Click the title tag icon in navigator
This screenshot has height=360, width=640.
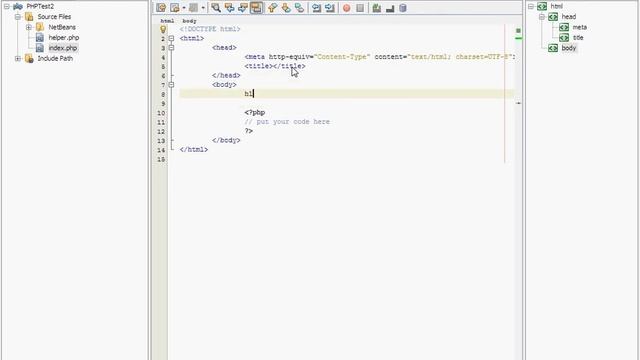coord(564,38)
